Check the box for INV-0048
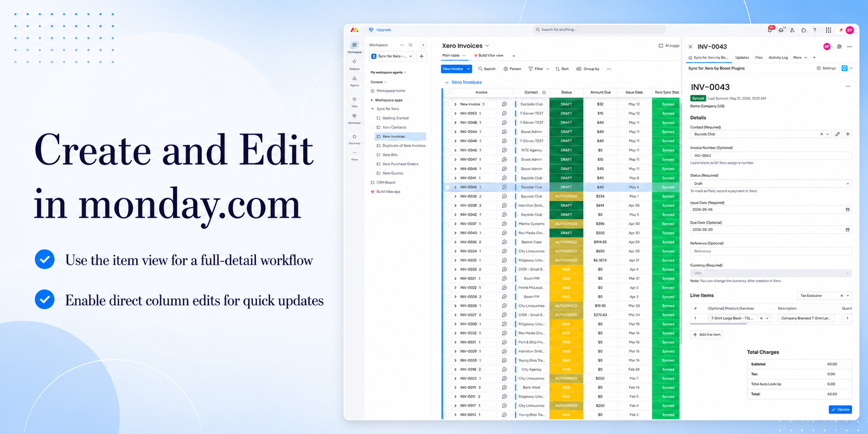Screen dimensions: 868x434 (x=448, y=123)
